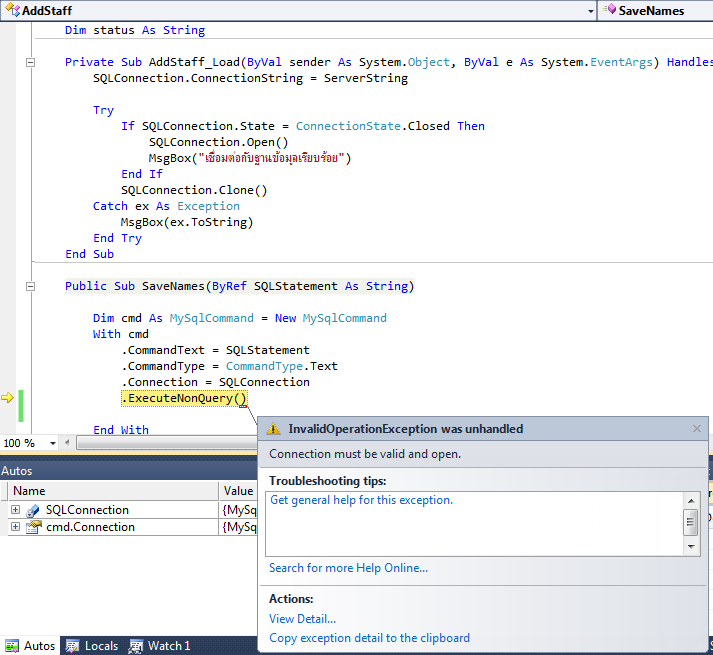Click the Value column header in Autos
713x655 pixels.
point(238,491)
